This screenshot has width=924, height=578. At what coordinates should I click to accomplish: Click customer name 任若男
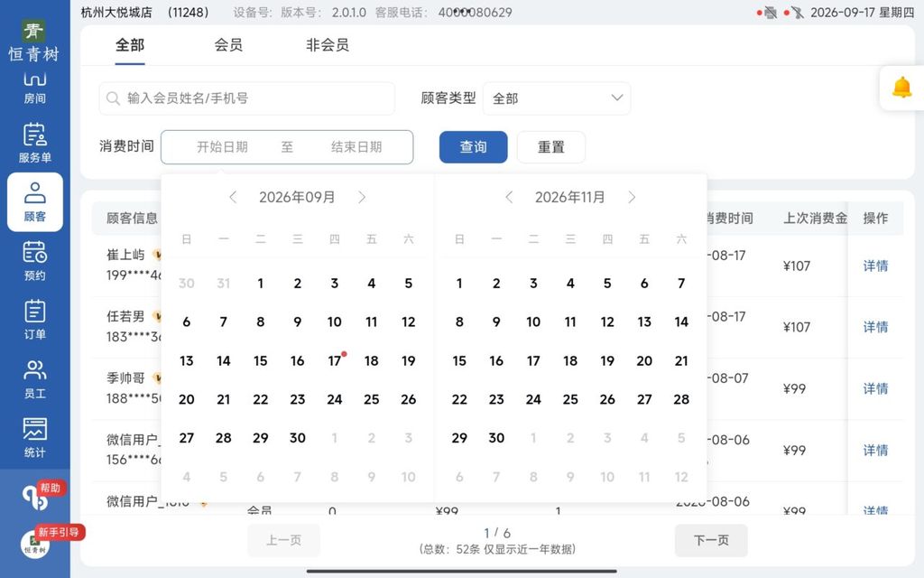click(125, 316)
